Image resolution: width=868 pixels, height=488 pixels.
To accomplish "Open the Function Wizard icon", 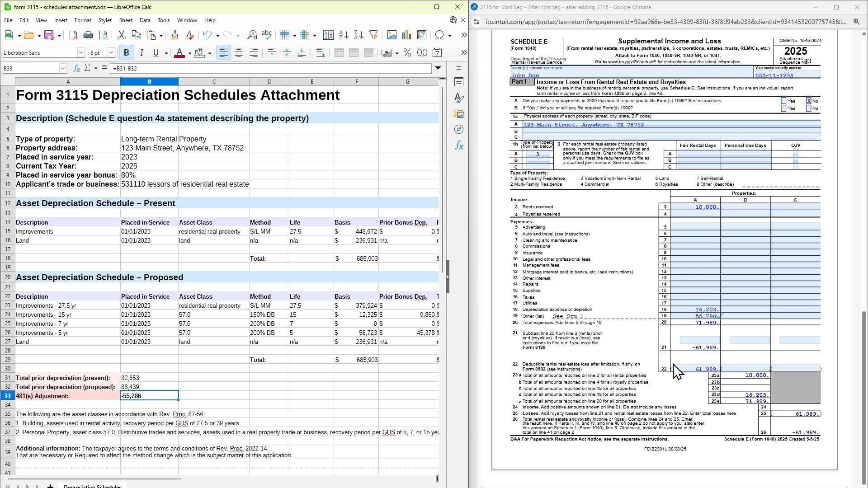I will pos(77,68).
